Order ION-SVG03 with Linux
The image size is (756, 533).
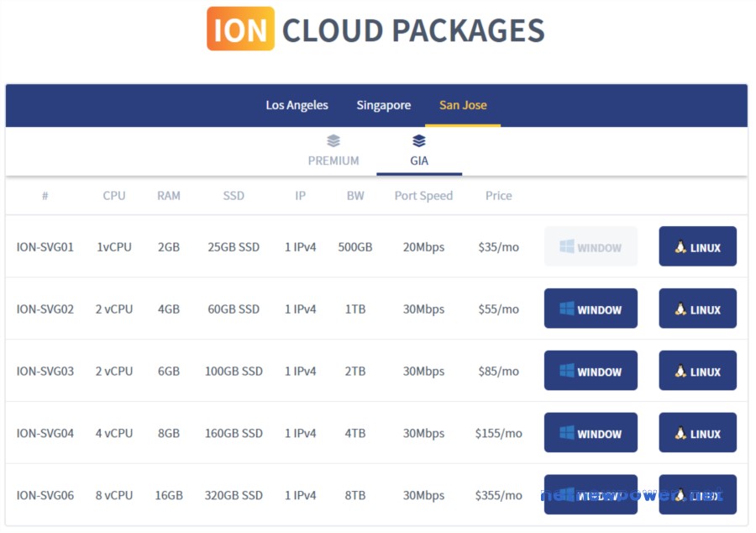[x=697, y=371]
